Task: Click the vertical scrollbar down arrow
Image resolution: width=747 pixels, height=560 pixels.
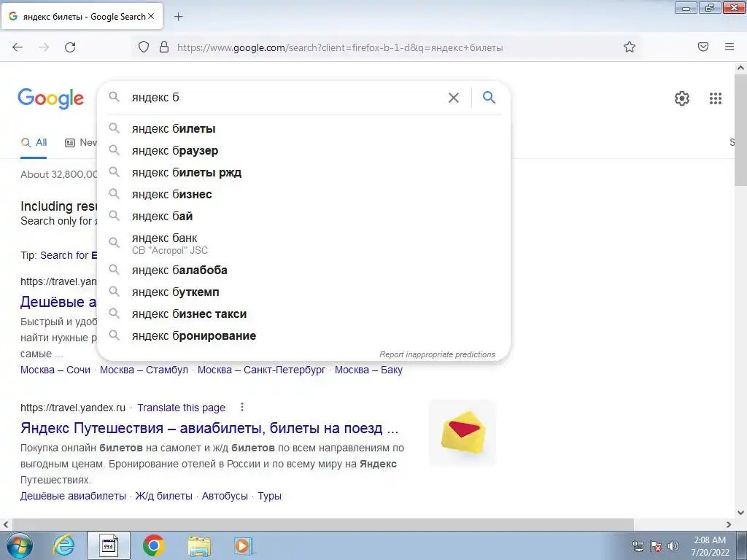Action: click(x=741, y=513)
